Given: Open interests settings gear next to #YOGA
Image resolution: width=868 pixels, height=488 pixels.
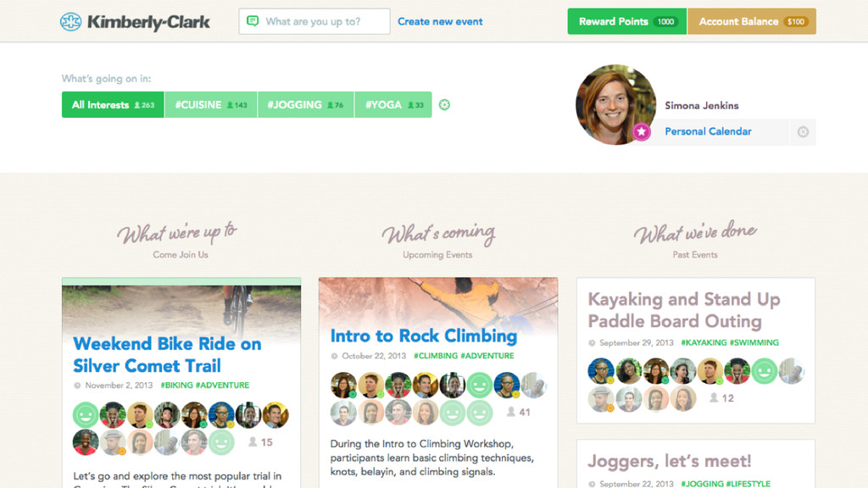Looking at the screenshot, I should pos(444,104).
